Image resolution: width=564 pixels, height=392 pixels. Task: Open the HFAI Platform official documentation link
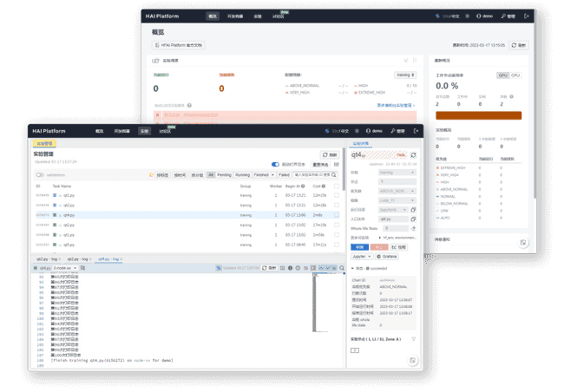(180, 44)
